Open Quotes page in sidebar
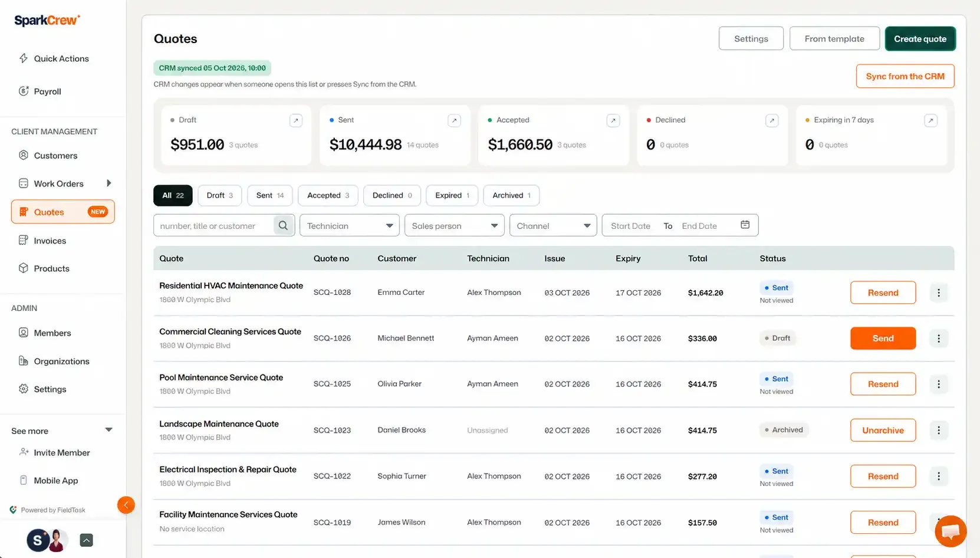The image size is (980, 558). pyautogui.click(x=63, y=212)
